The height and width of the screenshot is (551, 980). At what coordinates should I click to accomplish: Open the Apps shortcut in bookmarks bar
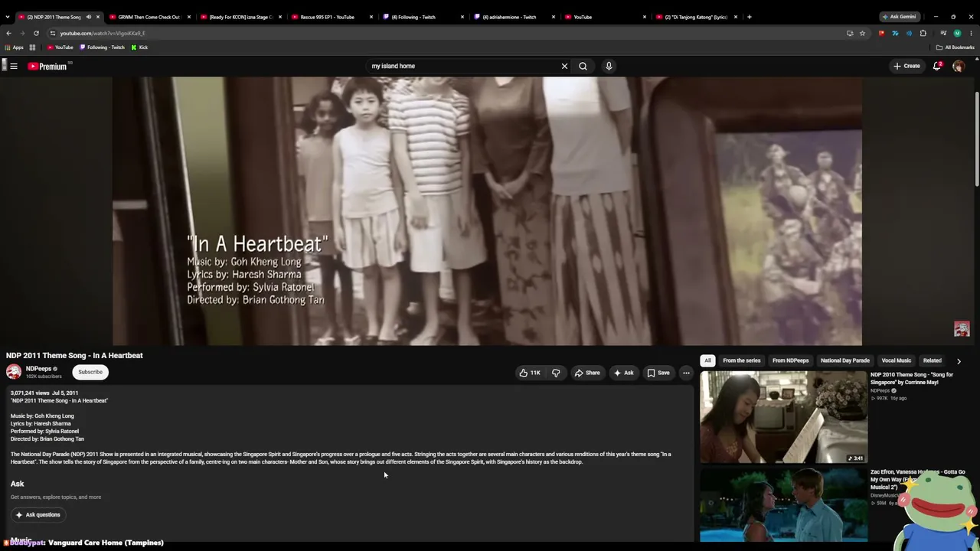pos(15,47)
